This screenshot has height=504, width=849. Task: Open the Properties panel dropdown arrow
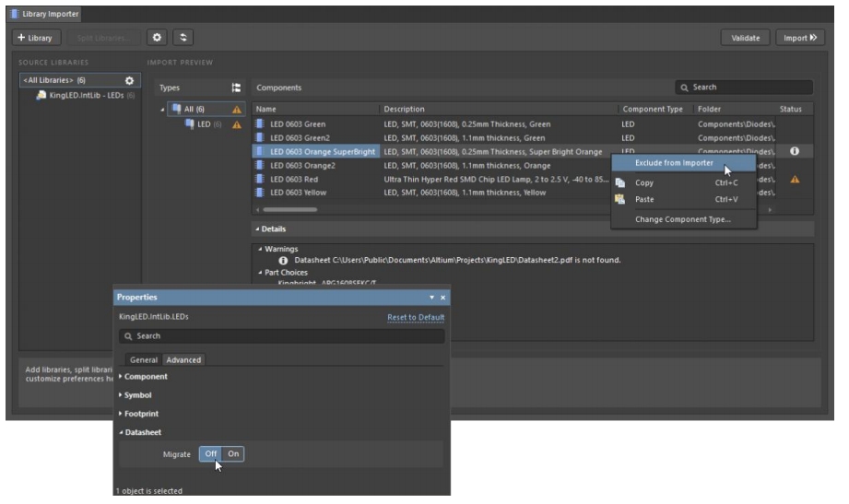click(x=431, y=298)
